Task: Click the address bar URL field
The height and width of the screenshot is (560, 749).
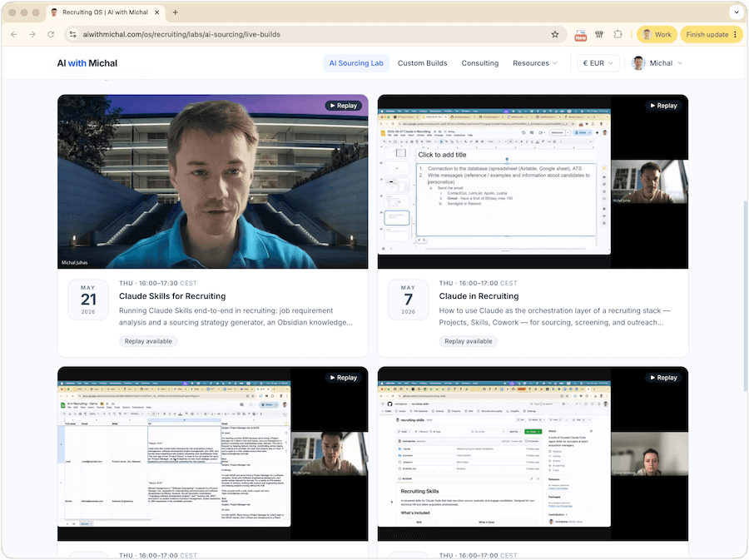Action: pos(315,34)
